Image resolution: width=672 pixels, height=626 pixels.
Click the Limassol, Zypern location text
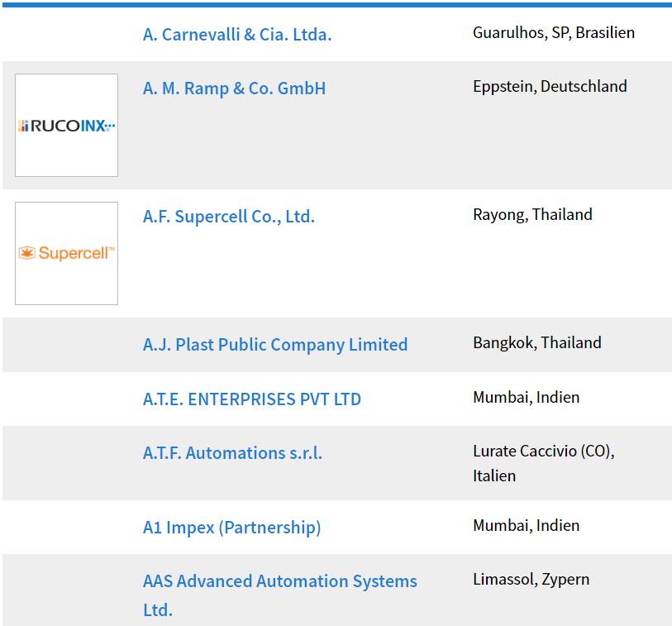point(531,579)
